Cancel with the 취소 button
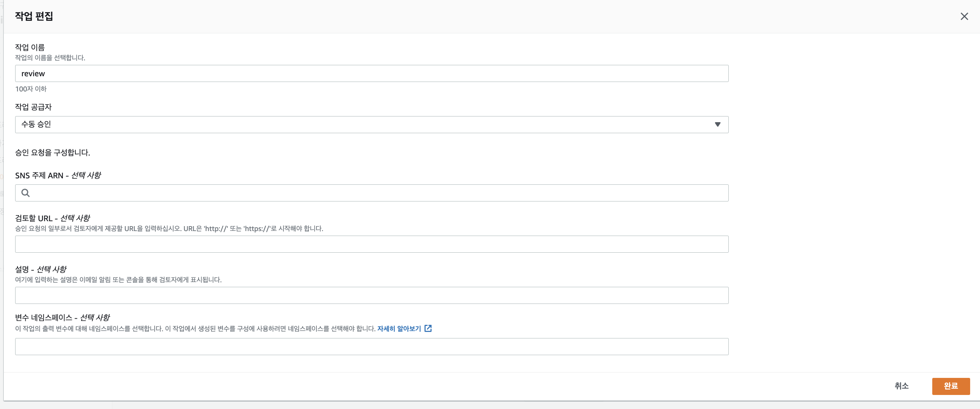The width and height of the screenshot is (980, 409). tap(901, 386)
